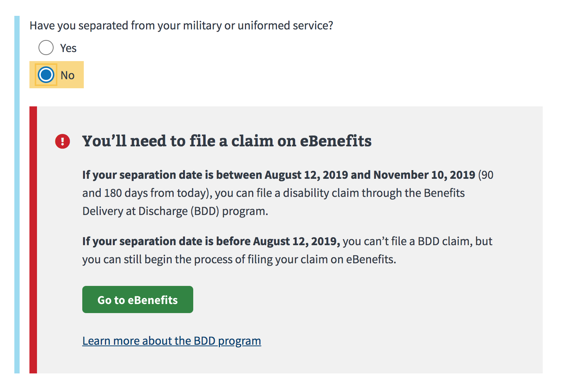
Task: Click the red exclamation alert icon
Action: click(x=63, y=141)
